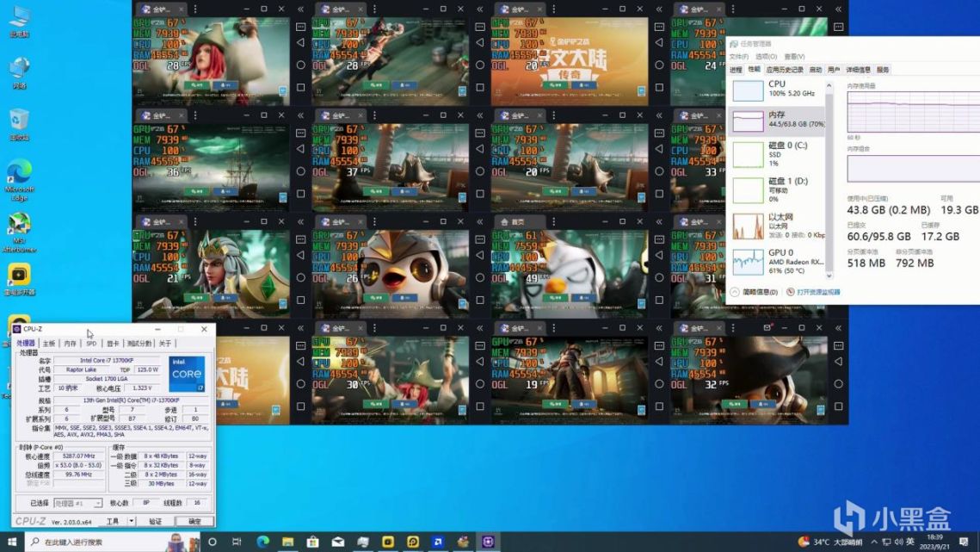980x552 pixels.
Task: Switch to Task Manager 详细信息 tab
Action: (x=858, y=70)
